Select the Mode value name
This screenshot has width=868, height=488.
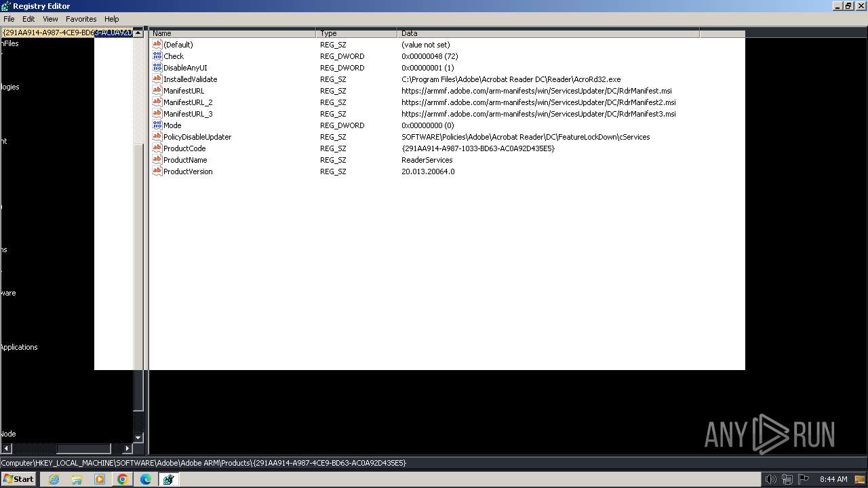click(x=172, y=125)
